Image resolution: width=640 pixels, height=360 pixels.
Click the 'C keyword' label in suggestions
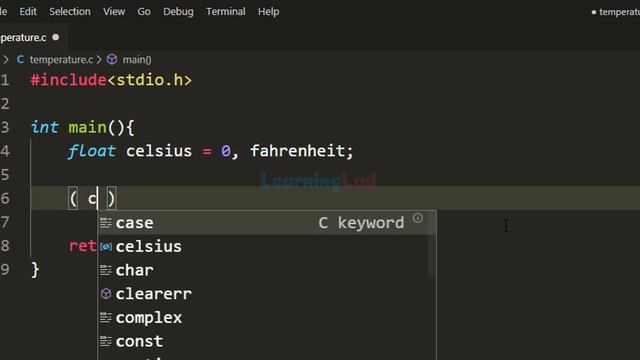[361, 223]
